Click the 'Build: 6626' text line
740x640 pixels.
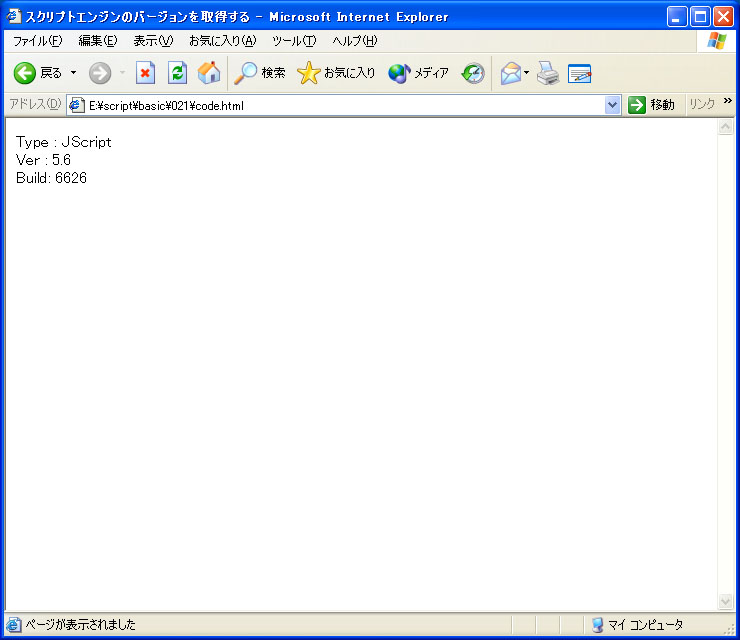pyautogui.click(x=51, y=178)
